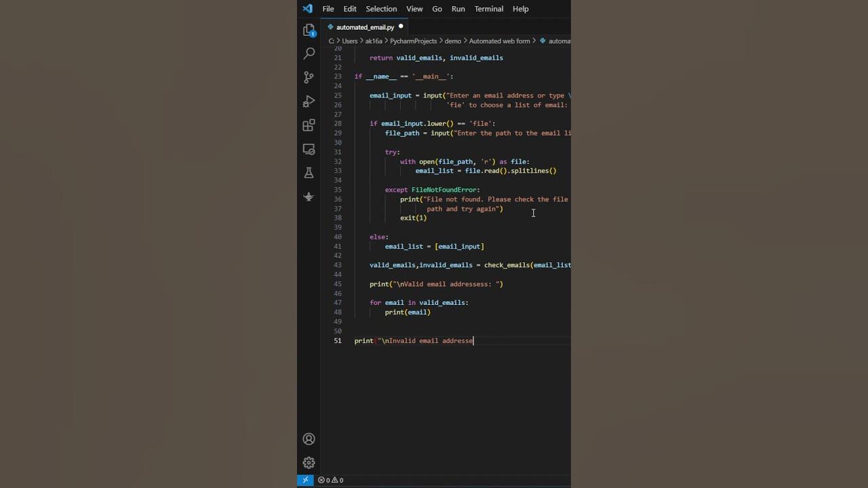Open the Search view in activity bar
The height and width of the screenshot is (488, 868).
(x=309, y=53)
